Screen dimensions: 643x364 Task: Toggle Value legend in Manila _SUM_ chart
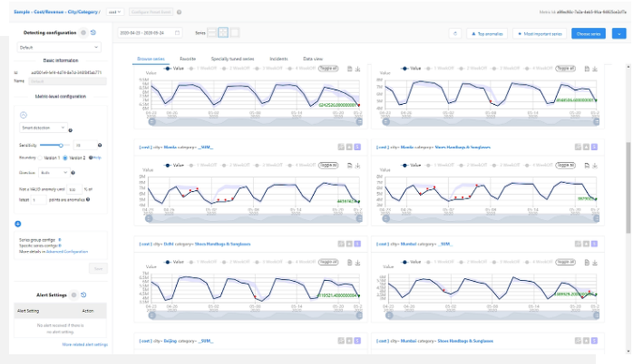pos(174,165)
